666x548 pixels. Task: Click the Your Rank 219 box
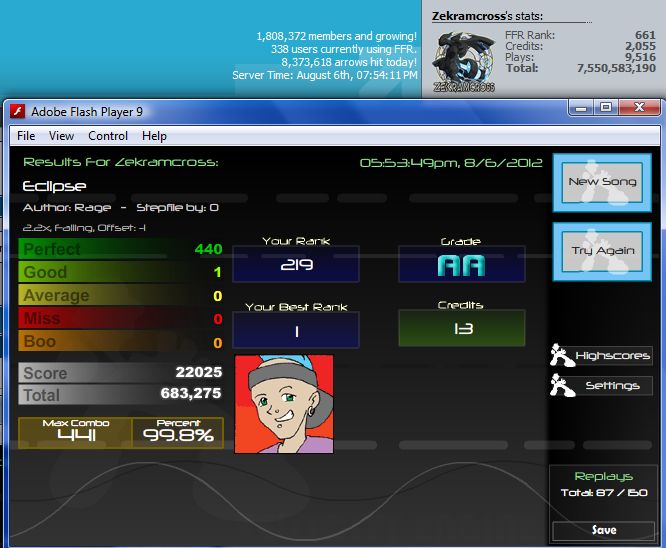[x=296, y=264]
